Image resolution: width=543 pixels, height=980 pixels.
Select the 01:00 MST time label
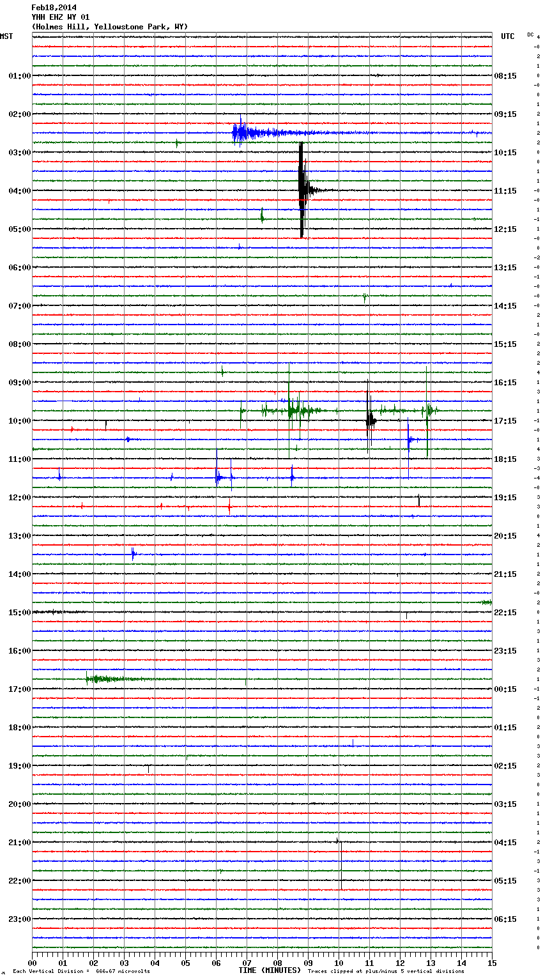click(19, 76)
